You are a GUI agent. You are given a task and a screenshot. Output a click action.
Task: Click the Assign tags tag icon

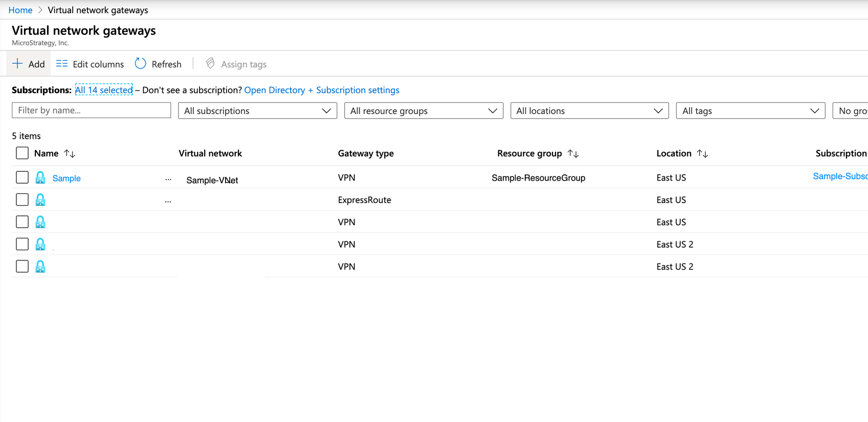[x=210, y=63]
